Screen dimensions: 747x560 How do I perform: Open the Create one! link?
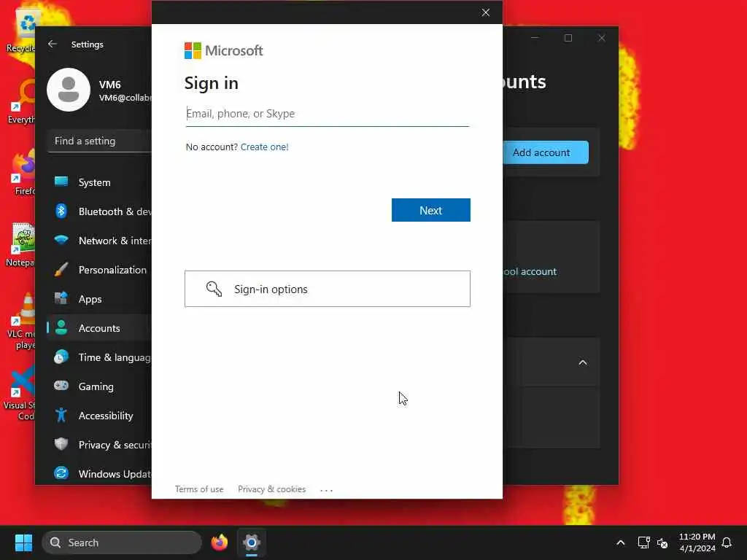[x=264, y=147]
